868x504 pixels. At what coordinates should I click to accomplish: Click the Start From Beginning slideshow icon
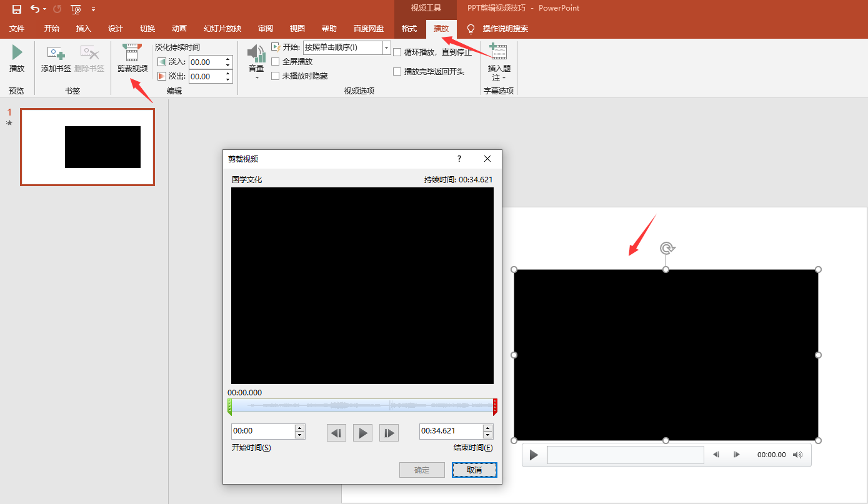tap(76, 9)
